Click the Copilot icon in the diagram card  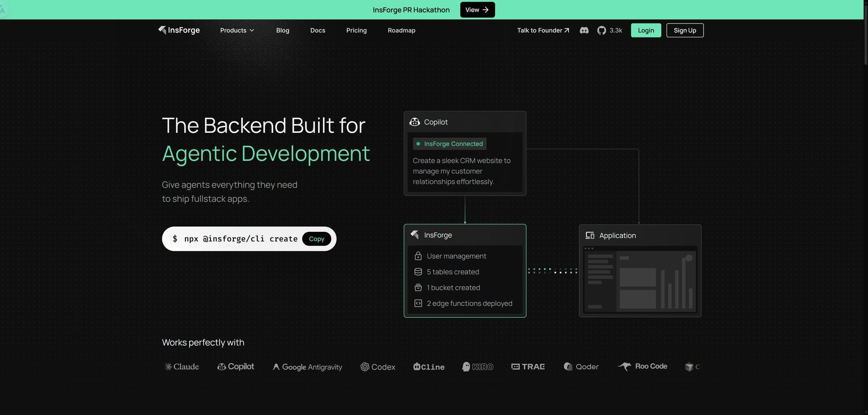click(414, 122)
